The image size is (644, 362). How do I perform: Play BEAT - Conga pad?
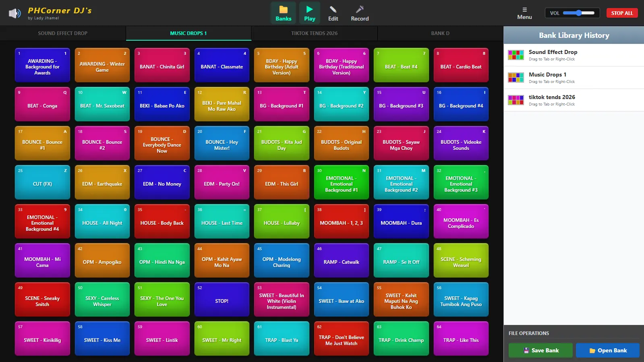(42, 104)
